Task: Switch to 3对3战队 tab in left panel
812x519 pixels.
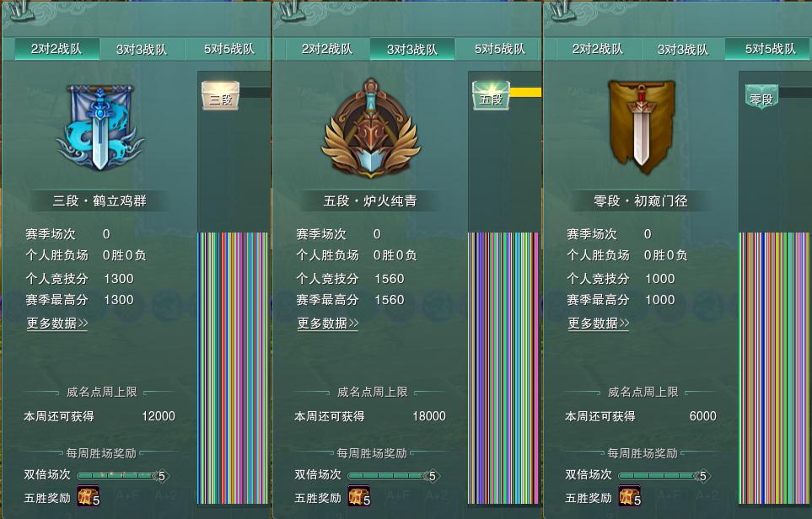Action: [x=142, y=49]
